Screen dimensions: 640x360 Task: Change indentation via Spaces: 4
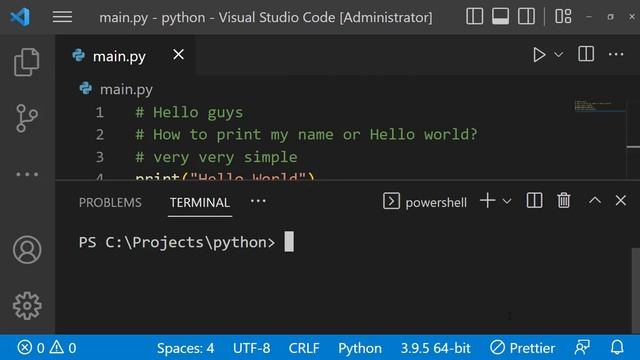pos(185,348)
